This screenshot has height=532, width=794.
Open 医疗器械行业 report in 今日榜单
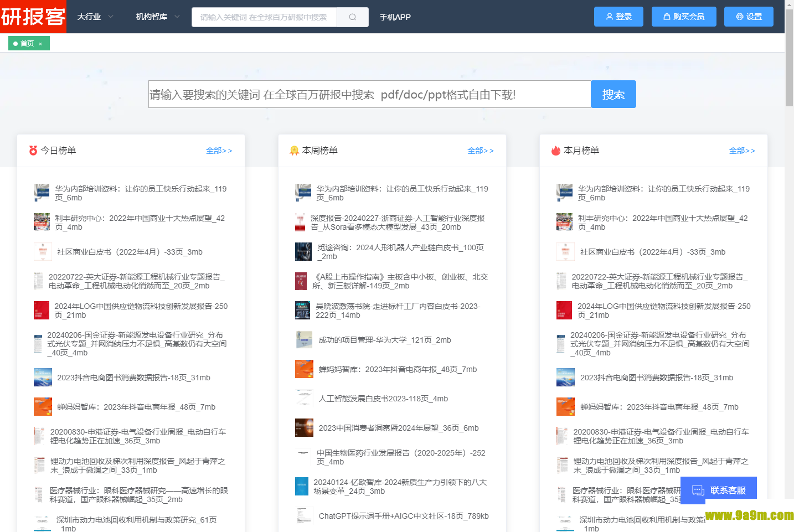point(138,495)
